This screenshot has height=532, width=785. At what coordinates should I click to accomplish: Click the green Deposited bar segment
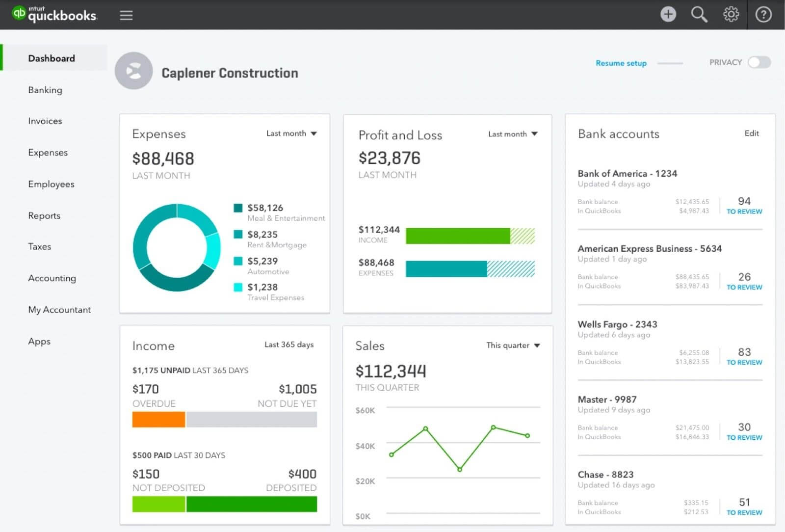tap(252, 504)
